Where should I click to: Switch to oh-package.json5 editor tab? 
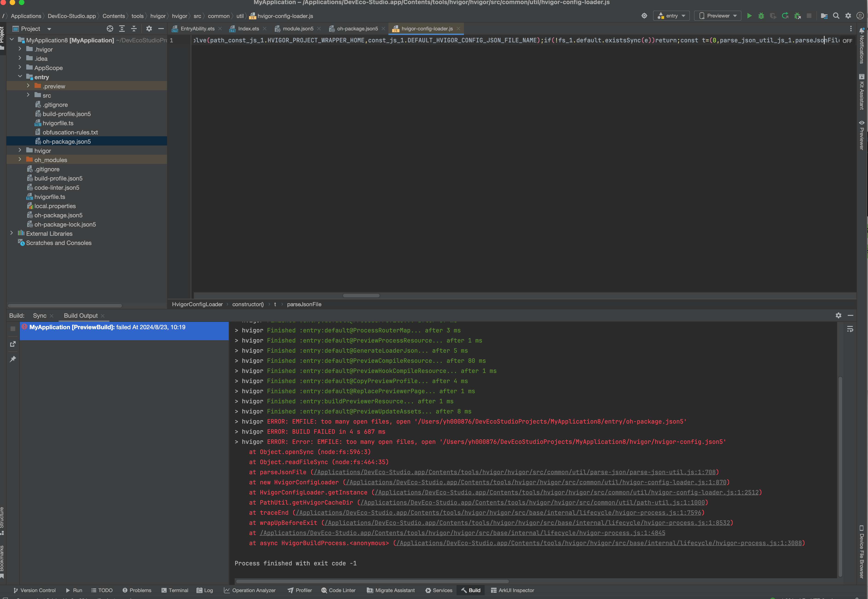click(357, 29)
